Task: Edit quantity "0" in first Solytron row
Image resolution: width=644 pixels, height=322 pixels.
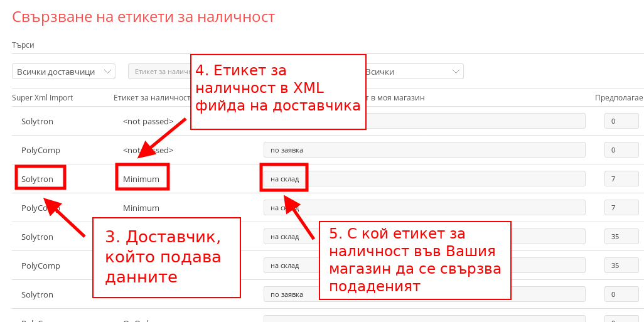Action: click(621, 121)
